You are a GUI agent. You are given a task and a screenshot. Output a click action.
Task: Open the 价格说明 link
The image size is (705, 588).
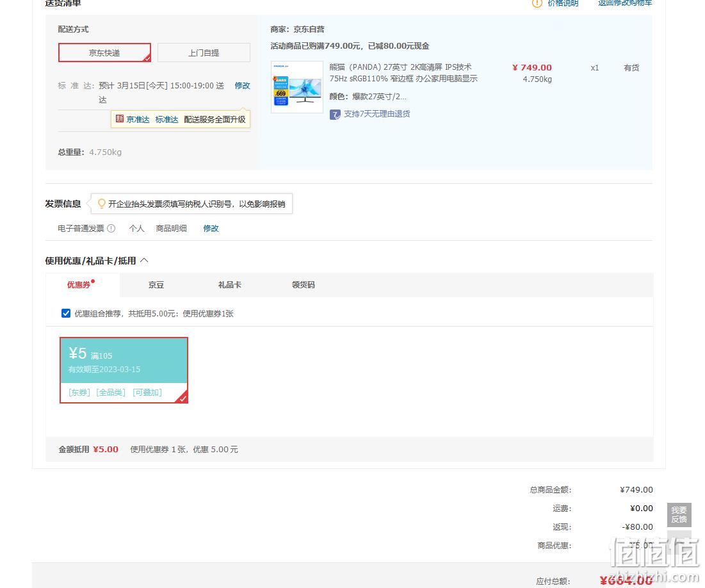coord(563,3)
